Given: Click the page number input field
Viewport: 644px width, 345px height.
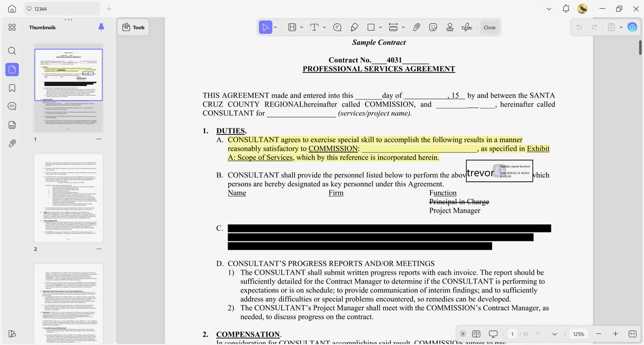Looking at the screenshot, I should [x=512, y=334].
